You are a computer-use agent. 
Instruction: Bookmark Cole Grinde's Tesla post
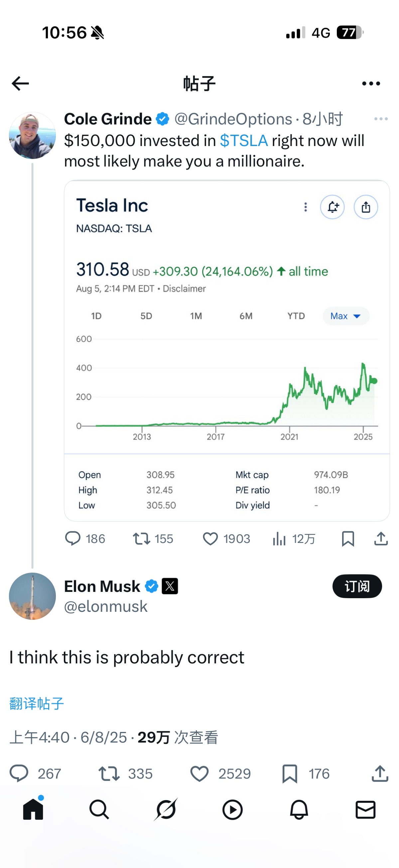tap(348, 539)
